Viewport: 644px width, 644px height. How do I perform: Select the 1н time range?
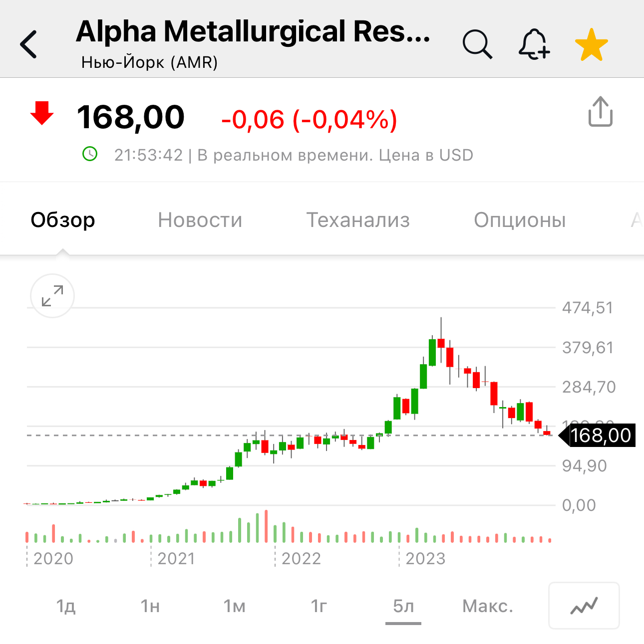coord(150,606)
